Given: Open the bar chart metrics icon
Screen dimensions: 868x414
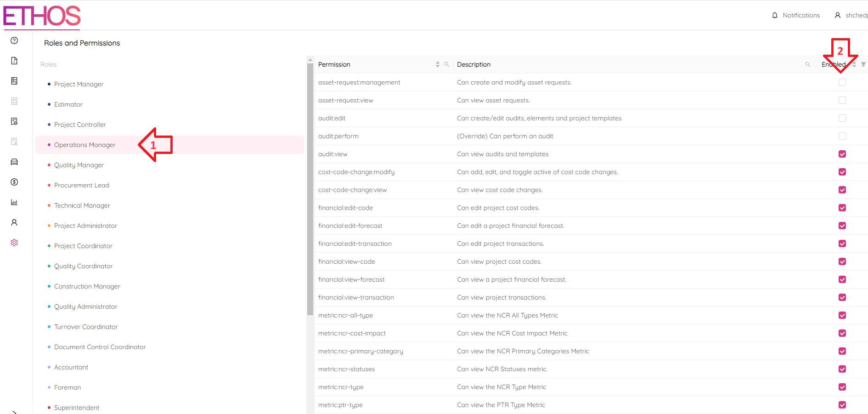Looking at the screenshot, I should click(x=14, y=202).
